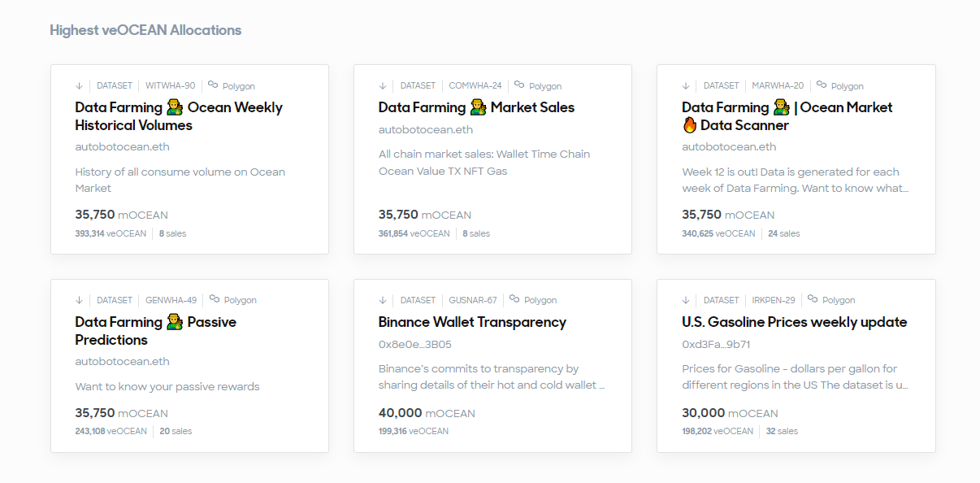Click download arrow icon on MARWHA-20 card
Viewport: 980px width, 483px height.
pos(686,85)
